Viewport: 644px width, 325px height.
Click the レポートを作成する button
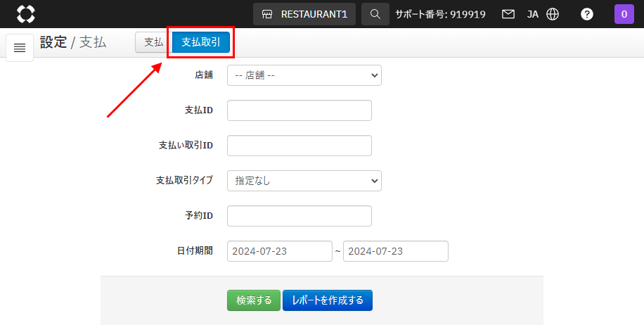328,300
